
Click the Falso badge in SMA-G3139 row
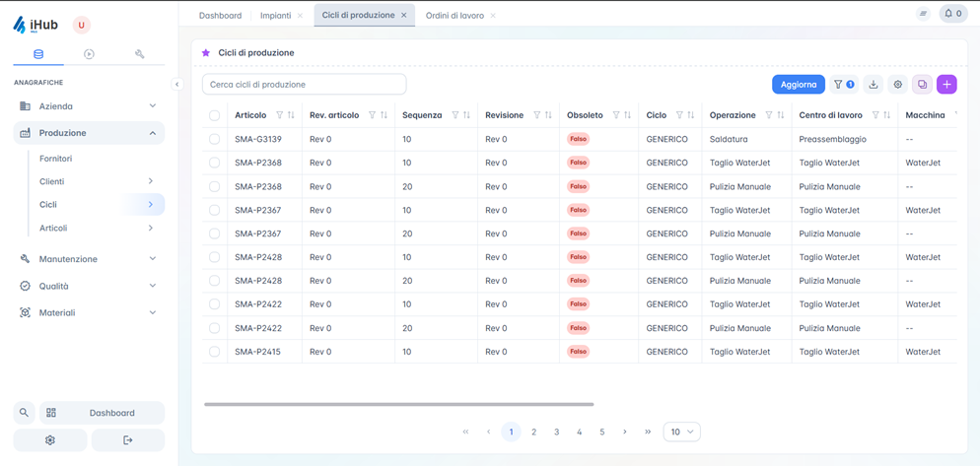(578, 139)
